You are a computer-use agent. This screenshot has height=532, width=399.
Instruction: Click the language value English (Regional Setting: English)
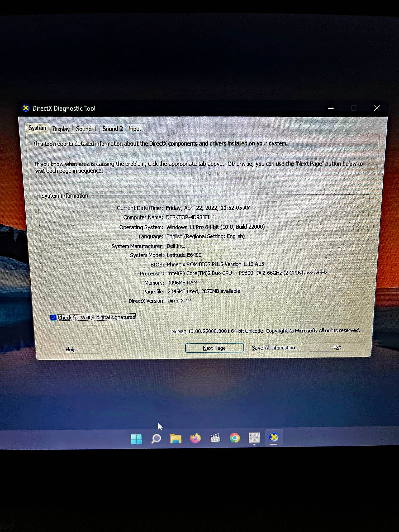[206, 236]
